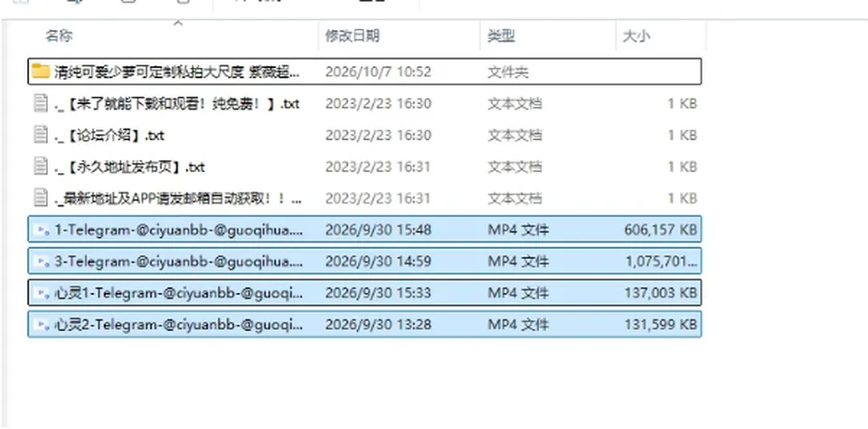Click the 2023/2/23 16:30 date in the 【论坛介绍】 row
Screen dimensions: 868x429
pyautogui.click(x=378, y=135)
